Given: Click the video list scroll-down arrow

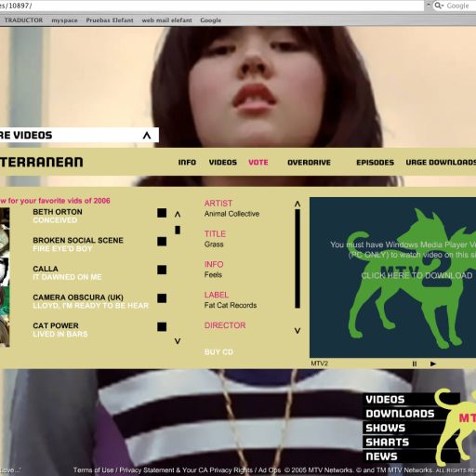Looking at the screenshot, I should pos(178,341).
